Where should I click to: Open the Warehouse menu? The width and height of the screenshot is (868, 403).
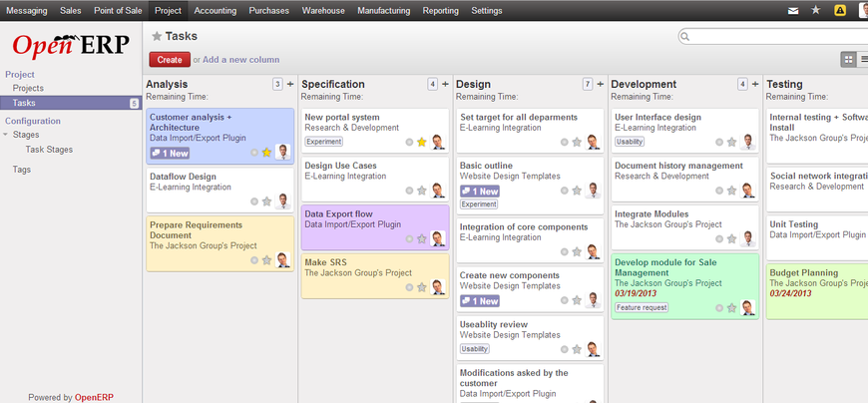tap(323, 11)
